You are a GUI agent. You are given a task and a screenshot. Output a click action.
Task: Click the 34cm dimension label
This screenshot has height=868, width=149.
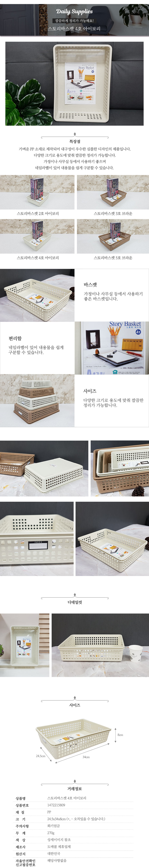tap(86, 767)
